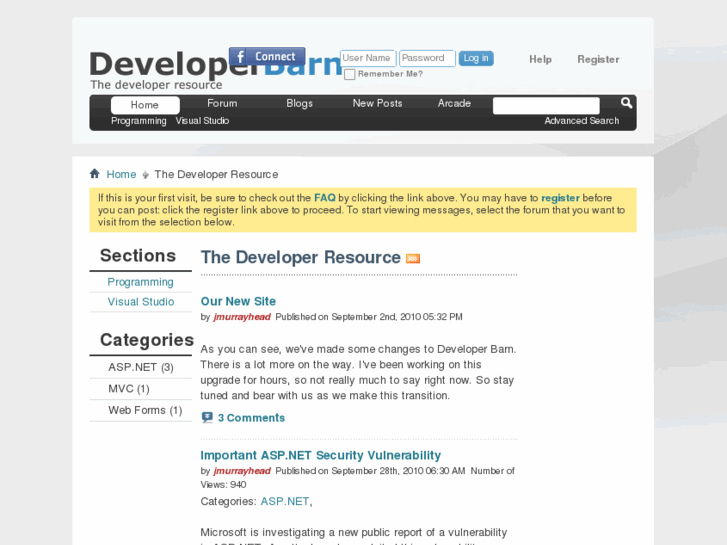Open the New Posts tab

pyautogui.click(x=377, y=103)
